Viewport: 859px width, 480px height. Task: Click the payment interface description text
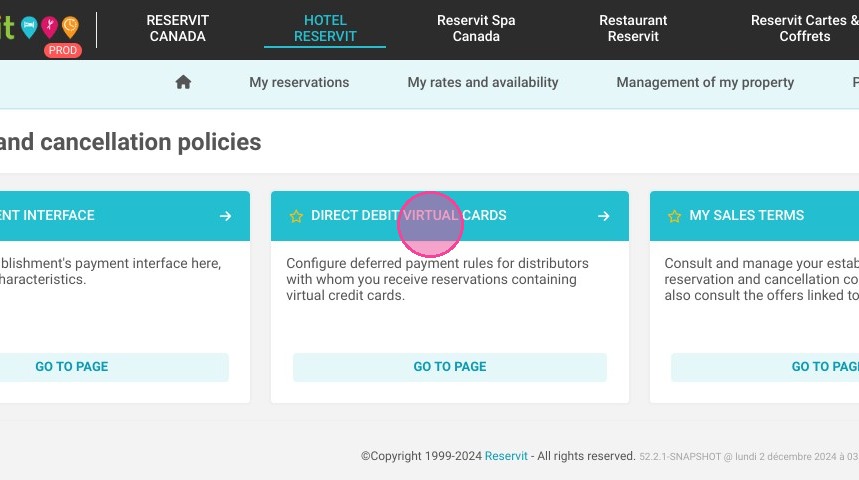[x=110, y=271]
